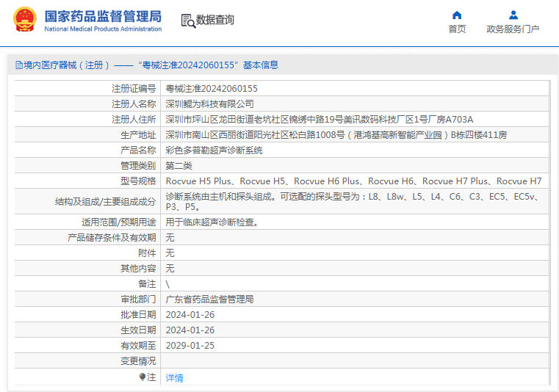
Task: Click the Rocvue H5 Plus model list cell
Action: click(353, 181)
